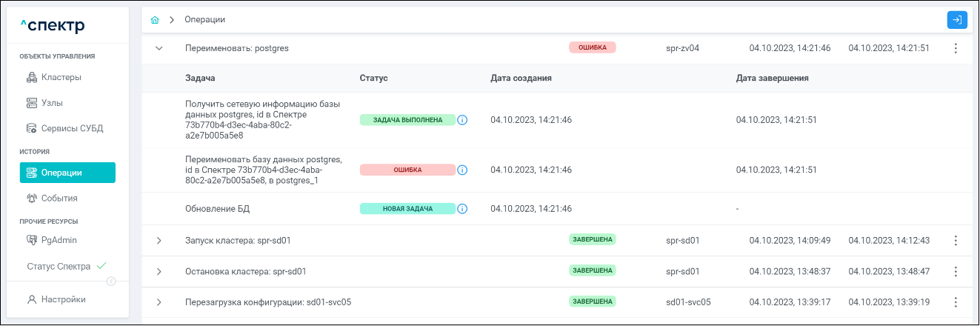Collapse the sidebar with the arrow handle
The height and width of the screenshot is (326, 980).
111,281
